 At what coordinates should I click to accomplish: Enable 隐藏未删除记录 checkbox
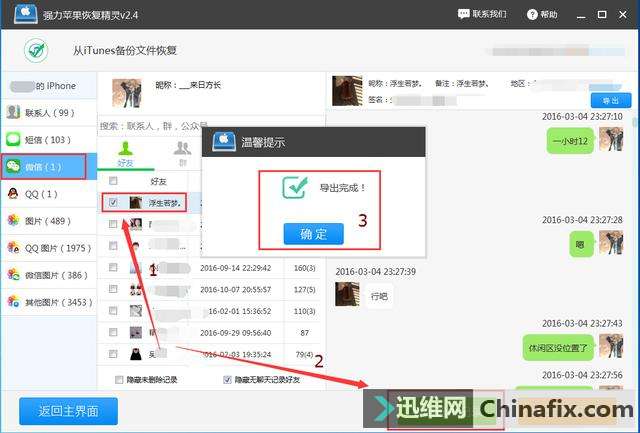tap(120, 379)
